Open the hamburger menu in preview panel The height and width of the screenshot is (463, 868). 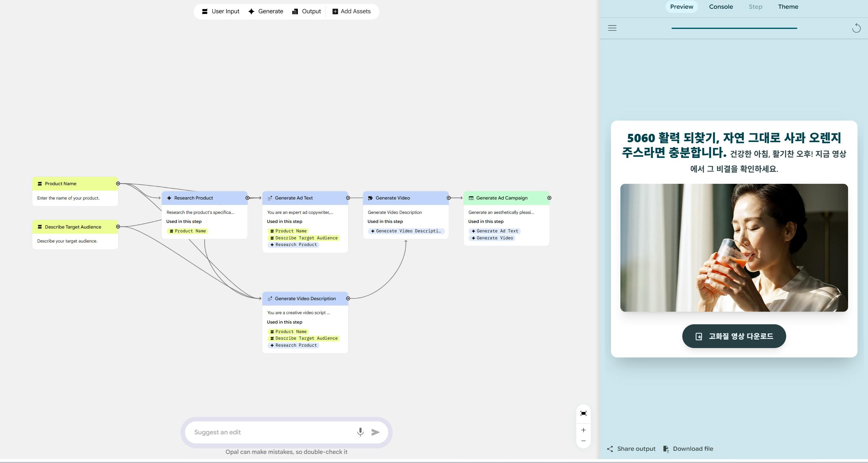point(612,28)
